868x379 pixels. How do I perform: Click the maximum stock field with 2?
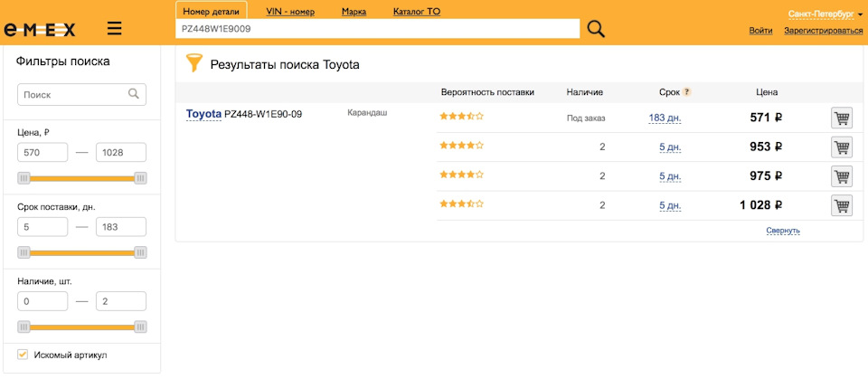click(x=121, y=301)
